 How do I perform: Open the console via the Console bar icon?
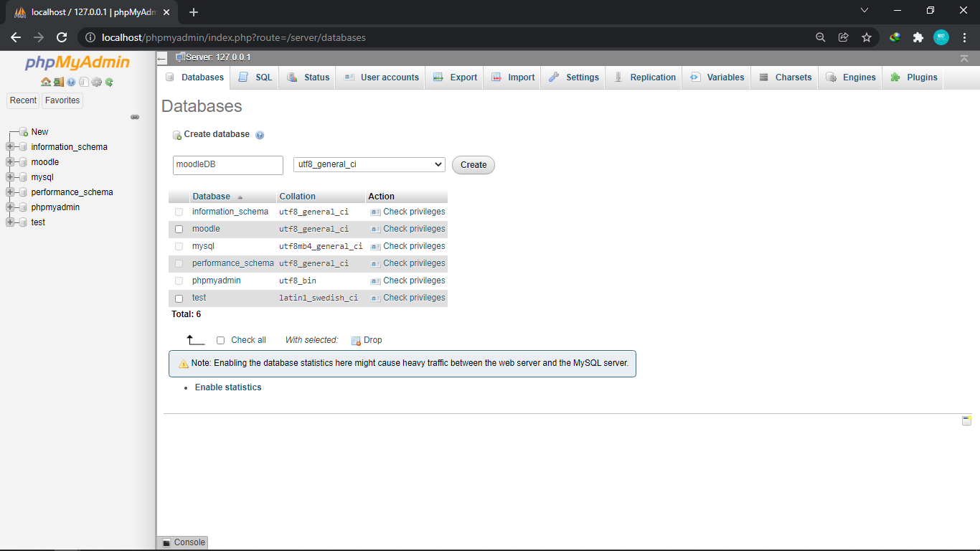166,543
